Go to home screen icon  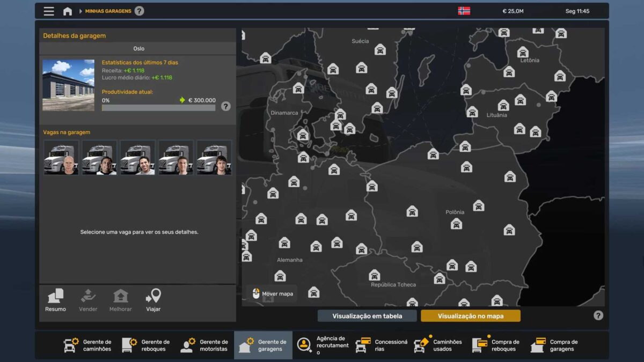[x=68, y=11]
